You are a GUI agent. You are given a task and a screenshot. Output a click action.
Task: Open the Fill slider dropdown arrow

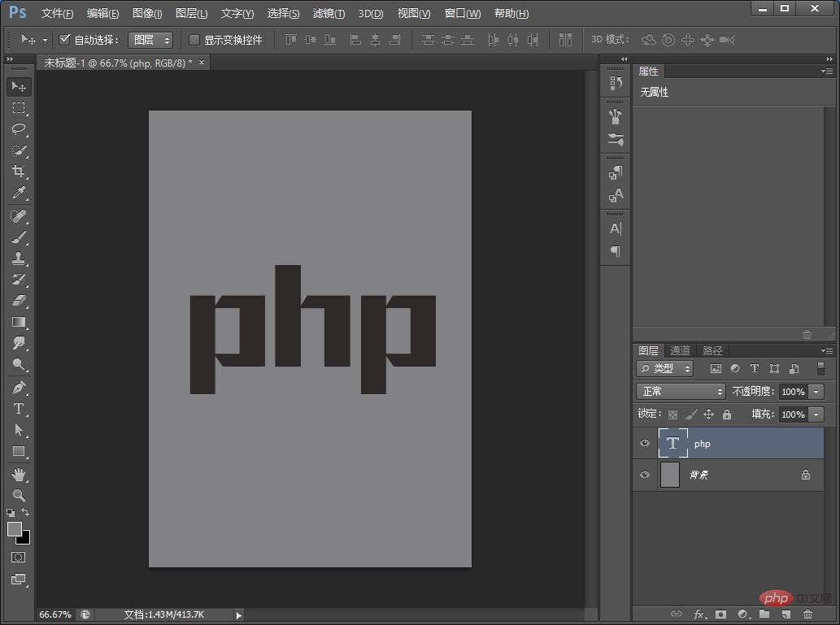(x=816, y=414)
